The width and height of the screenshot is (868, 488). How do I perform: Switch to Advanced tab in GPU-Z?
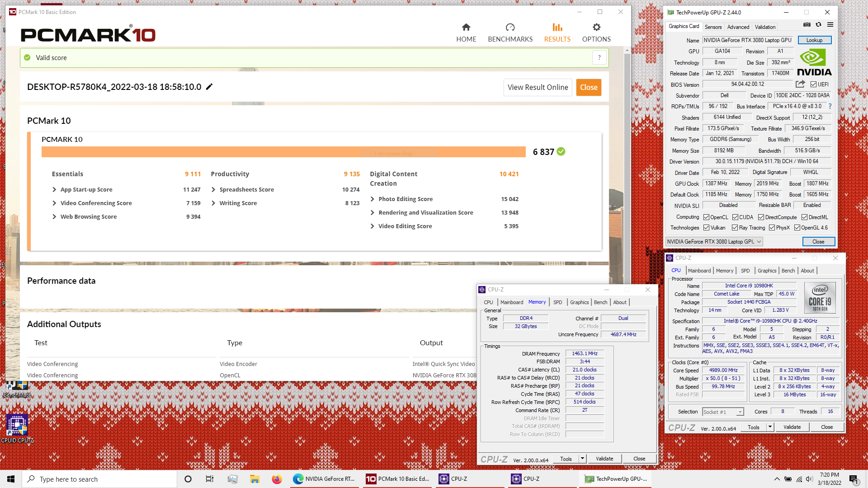point(738,27)
